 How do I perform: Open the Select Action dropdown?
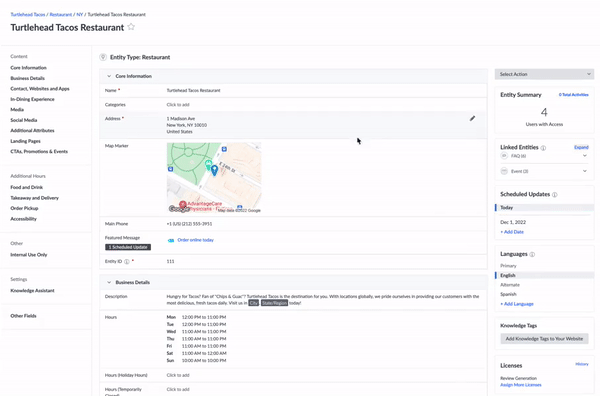(544, 74)
